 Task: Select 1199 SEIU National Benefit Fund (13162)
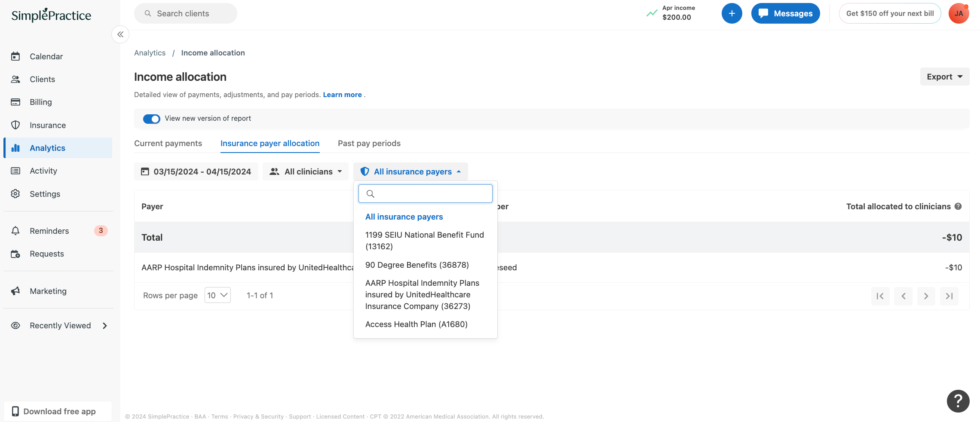click(x=425, y=241)
